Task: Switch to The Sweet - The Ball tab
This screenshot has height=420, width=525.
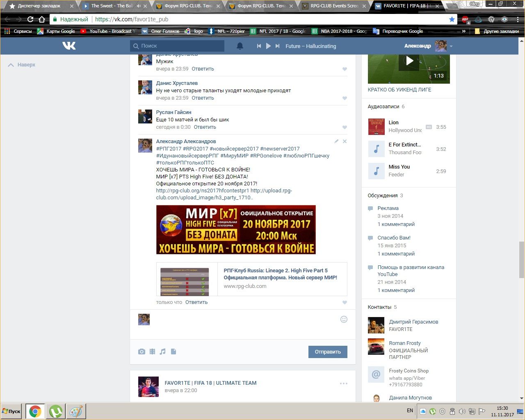Action: [x=112, y=6]
